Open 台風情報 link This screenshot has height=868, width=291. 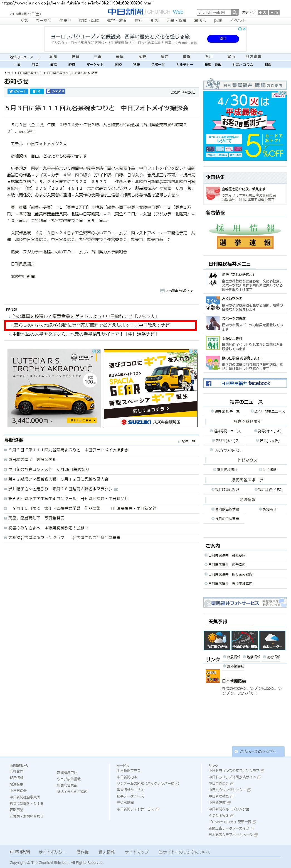point(233,657)
